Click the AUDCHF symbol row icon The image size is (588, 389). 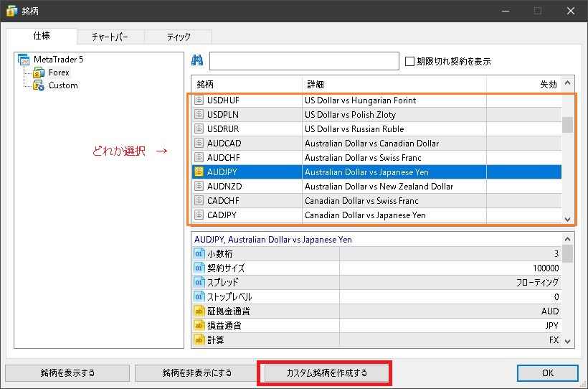(x=199, y=157)
